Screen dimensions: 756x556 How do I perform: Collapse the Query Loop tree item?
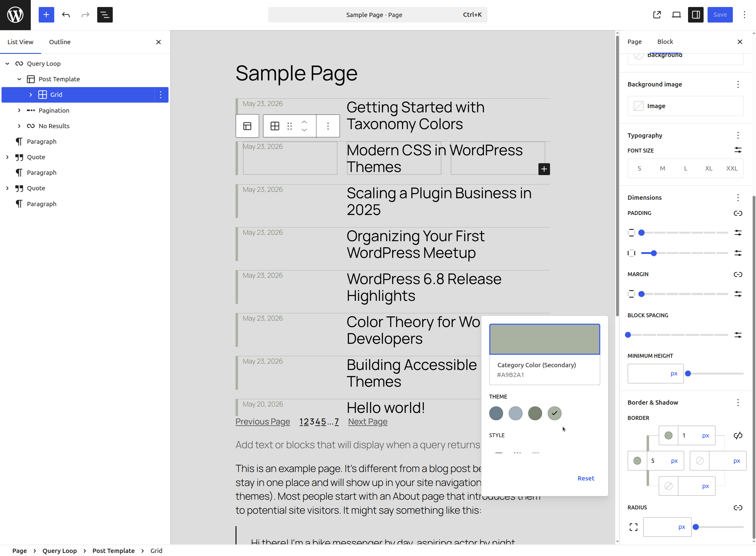(7, 64)
